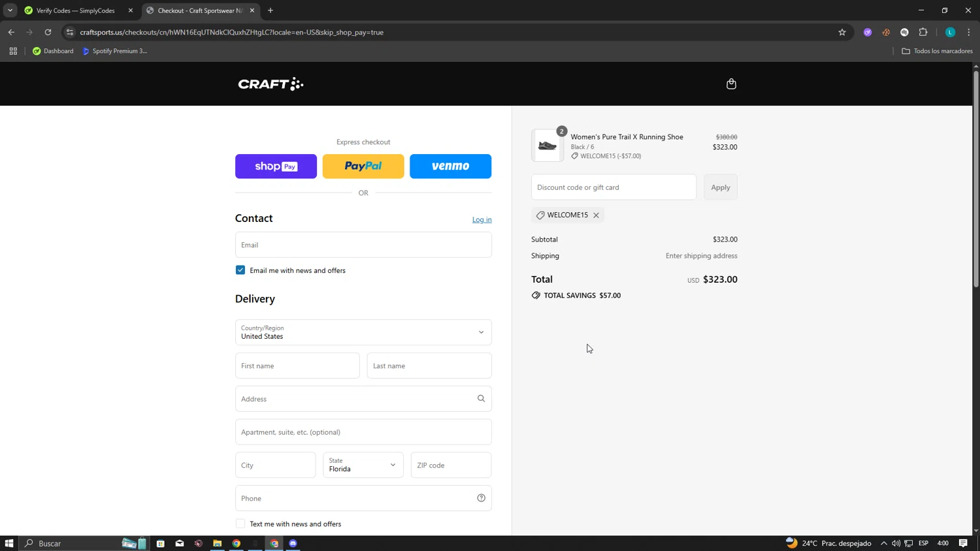Screen dimensions: 980x551
Task: Click the weather widget in taskbar
Action: pos(828,543)
